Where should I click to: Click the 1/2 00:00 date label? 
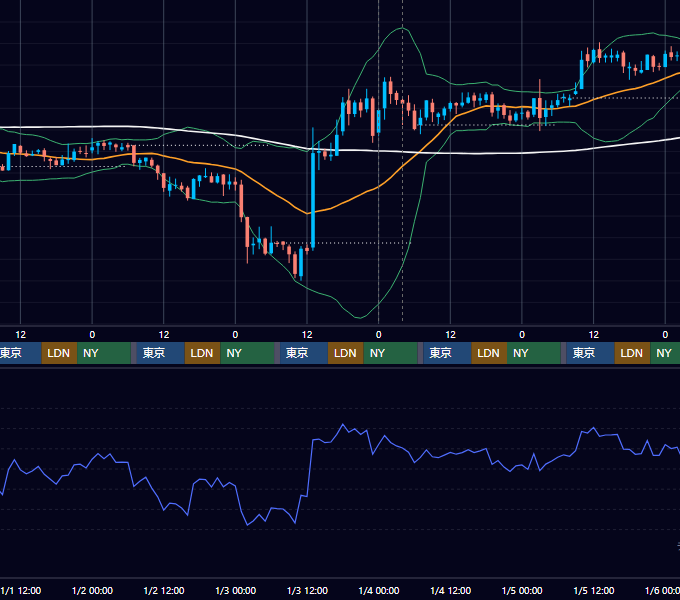(92, 590)
